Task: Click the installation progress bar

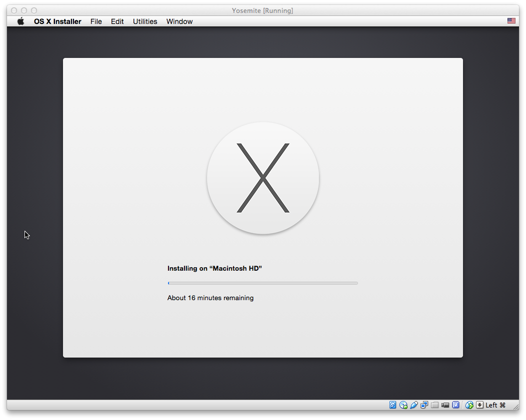Action: [262, 283]
